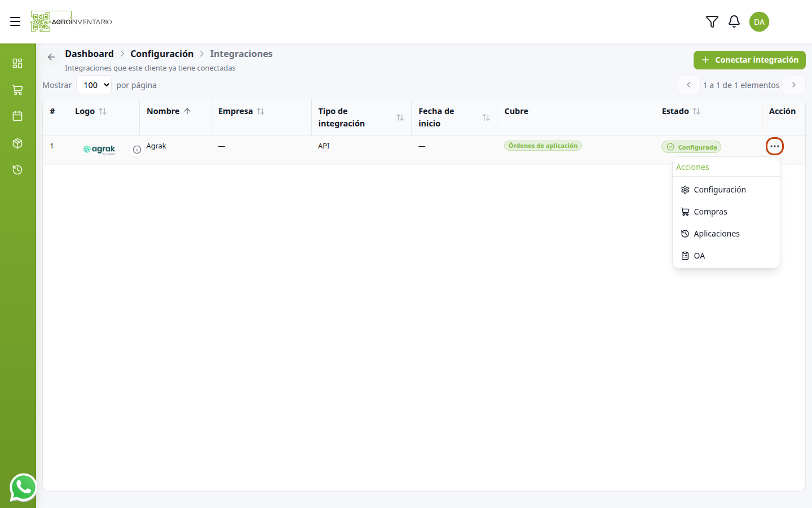This screenshot has height=508, width=812.
Task: Toggle the three-dots action menu for Agrak
Action: point(775,146)
